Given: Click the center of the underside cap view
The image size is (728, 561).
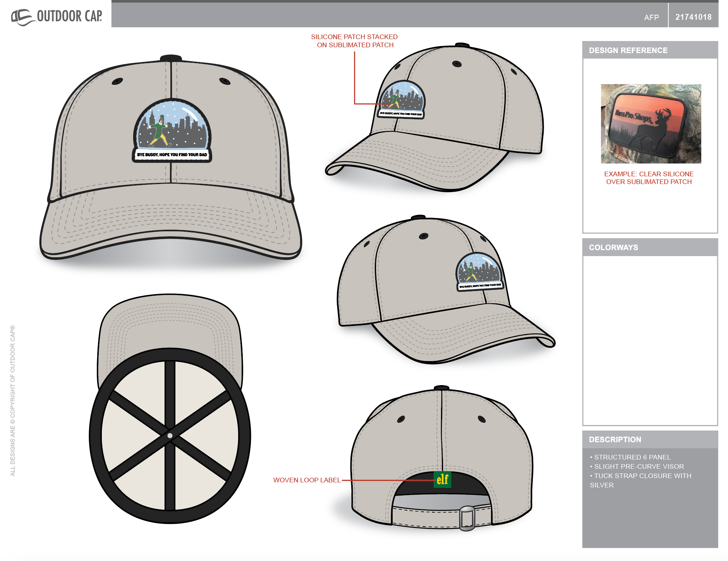Looking at the screenshot, I should pos(170,436).
